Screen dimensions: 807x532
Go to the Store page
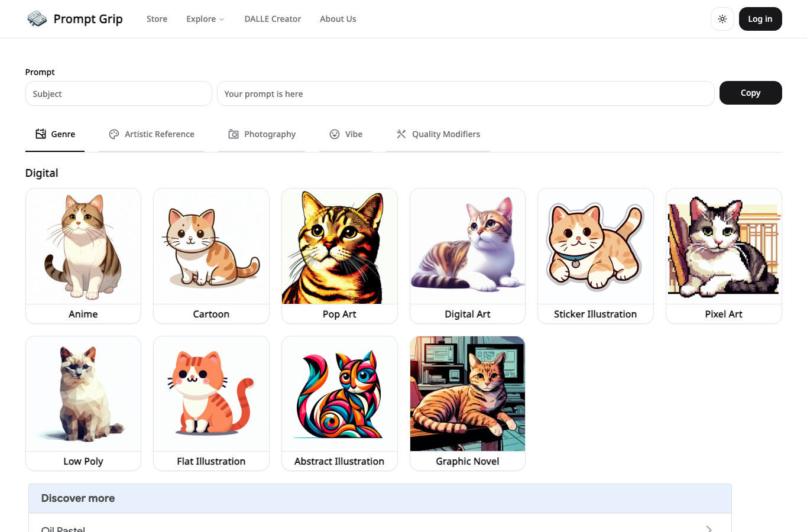[x=157, y=19]
